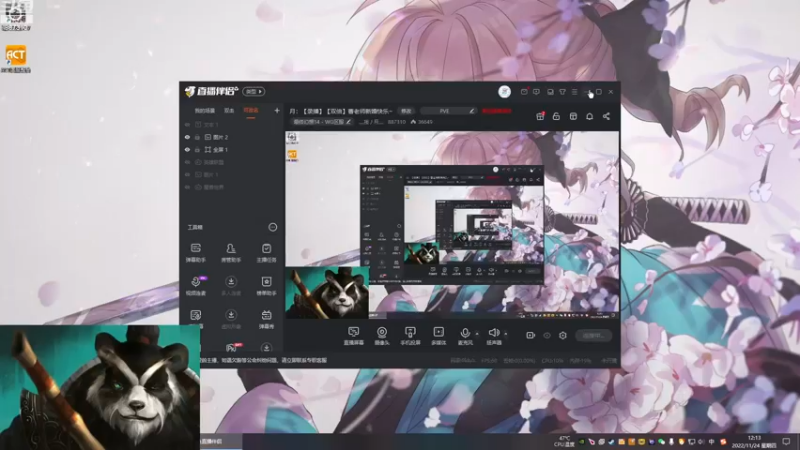Click the 修改 edit button next to title

click(x=406, y=111)
